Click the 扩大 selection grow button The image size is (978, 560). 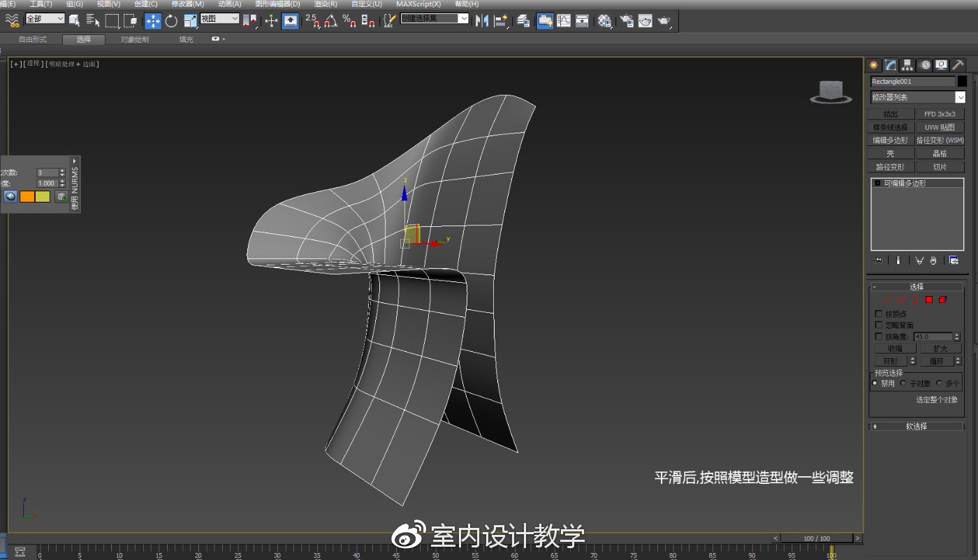coord(940,348)
